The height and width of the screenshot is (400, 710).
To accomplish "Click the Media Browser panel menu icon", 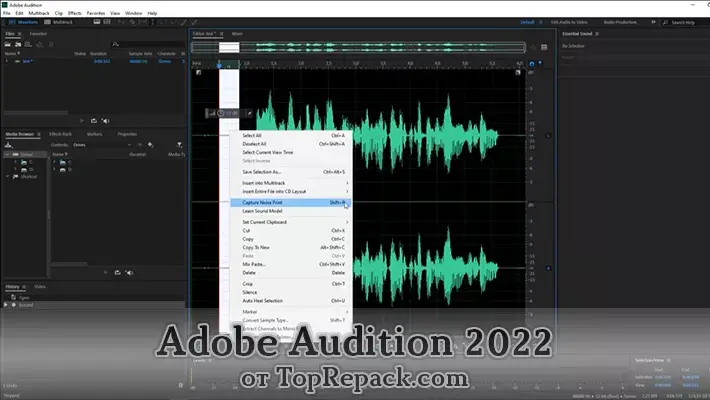I will click(39, 134).
